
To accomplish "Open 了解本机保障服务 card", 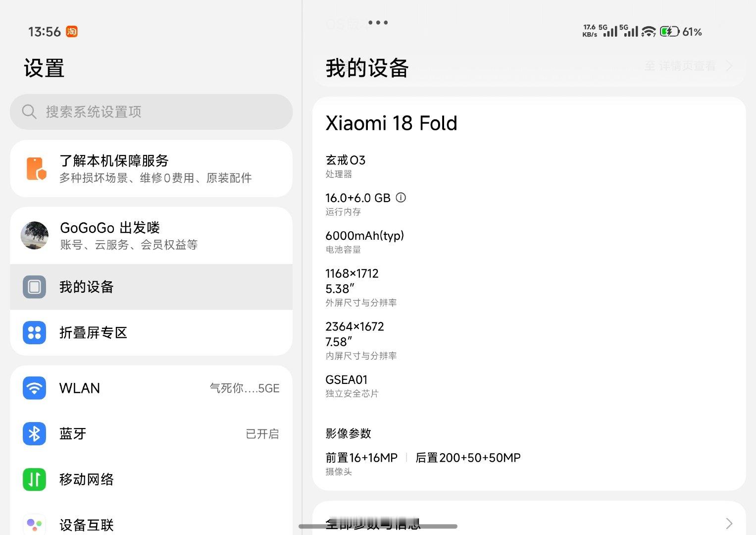I will pos(151,168).
